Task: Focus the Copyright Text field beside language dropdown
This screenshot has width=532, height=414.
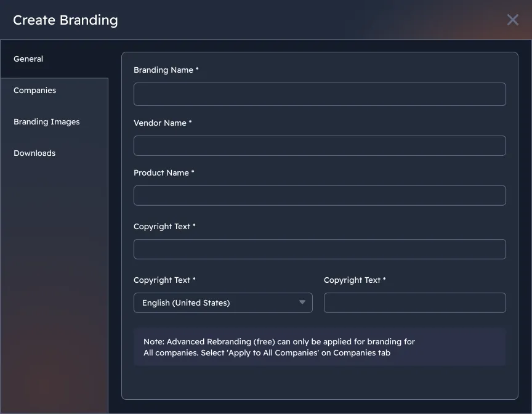Action: [x=414, y=303]
